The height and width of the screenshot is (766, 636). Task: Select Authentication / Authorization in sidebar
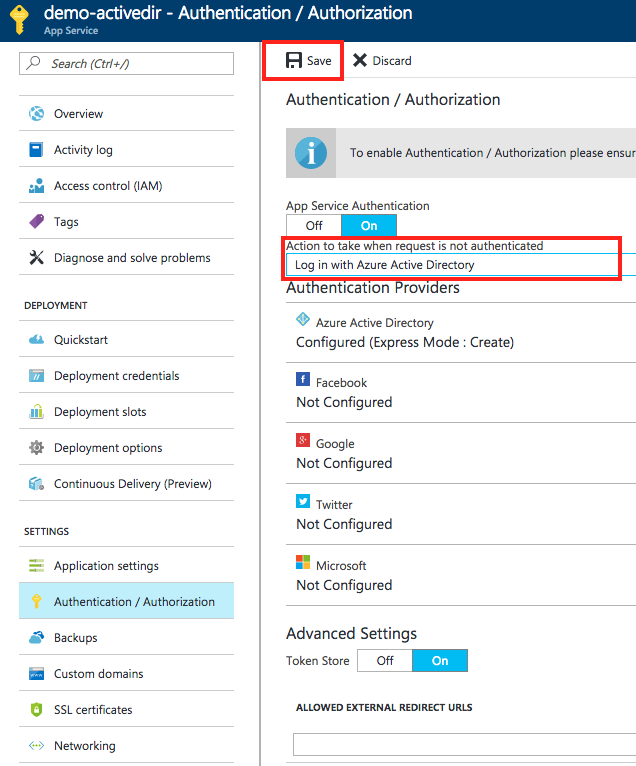tap(127, 601)
